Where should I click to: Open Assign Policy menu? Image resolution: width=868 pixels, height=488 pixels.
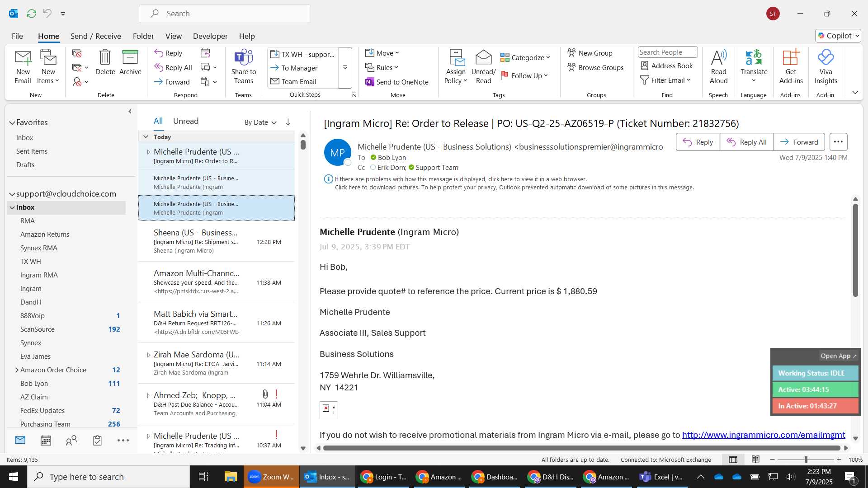click(456, 67)
